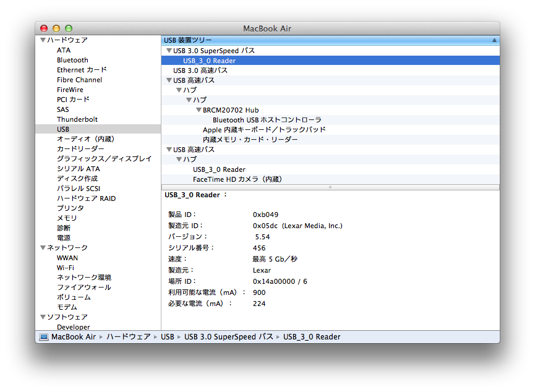The image size is (535, 392).
Task: Click vendor ID value 0x05dc (Lexar Media, Inc.)
Action: coord(297,226)
